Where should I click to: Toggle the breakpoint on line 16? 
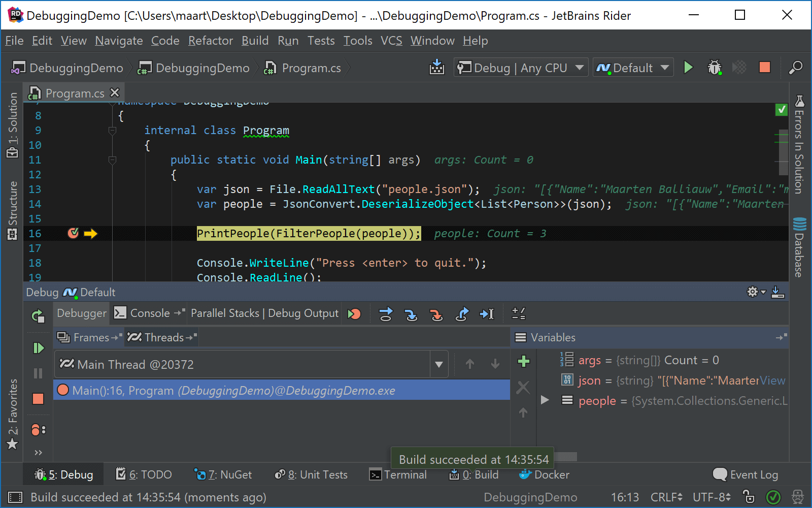pos(73,233)
